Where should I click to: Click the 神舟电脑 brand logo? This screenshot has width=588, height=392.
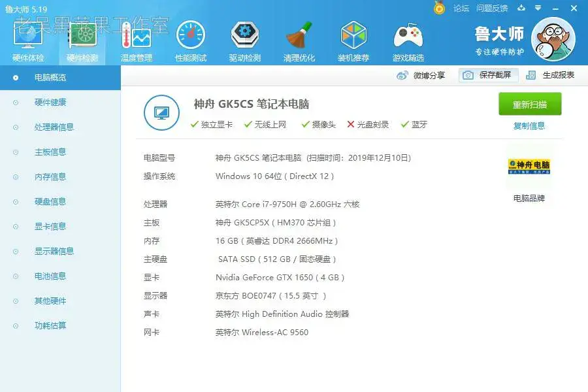(x=529, y=167)
